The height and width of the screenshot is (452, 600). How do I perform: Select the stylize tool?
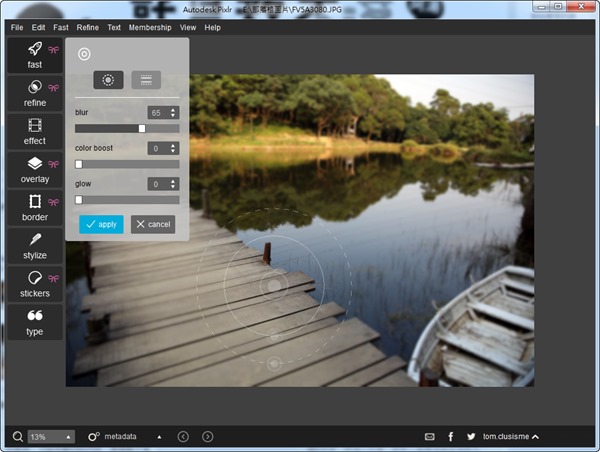(x=35, y=245)
